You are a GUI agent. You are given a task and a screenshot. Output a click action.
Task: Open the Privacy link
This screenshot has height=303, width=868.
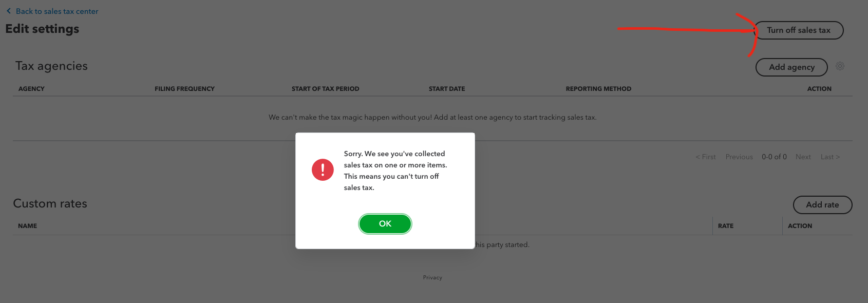click(x=432, y=277)
